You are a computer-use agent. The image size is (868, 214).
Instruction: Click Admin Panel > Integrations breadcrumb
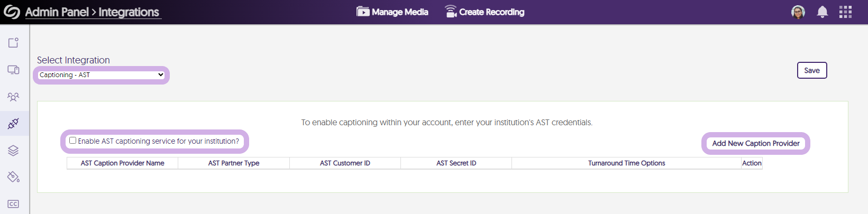click(x=92, y=12)
